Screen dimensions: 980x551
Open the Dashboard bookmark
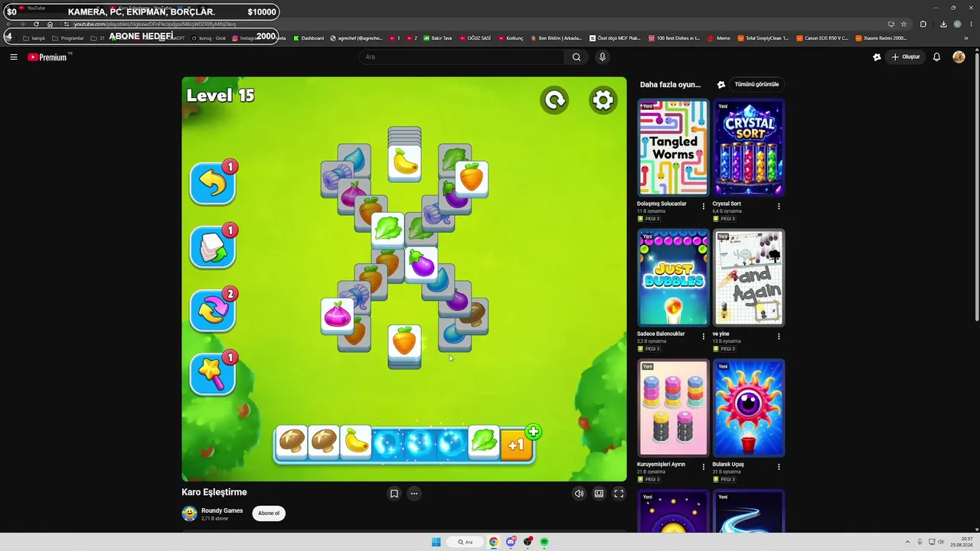click(x=309, y=38)
